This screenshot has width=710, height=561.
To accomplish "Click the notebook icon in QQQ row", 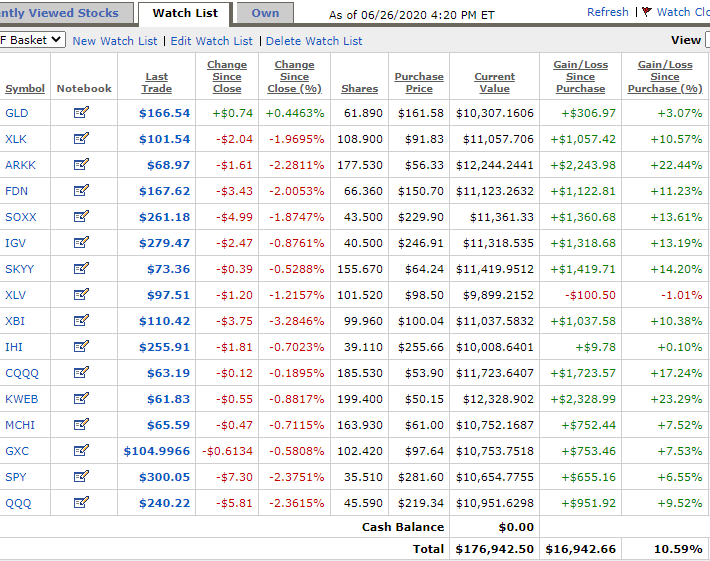I will click(81, 502).
